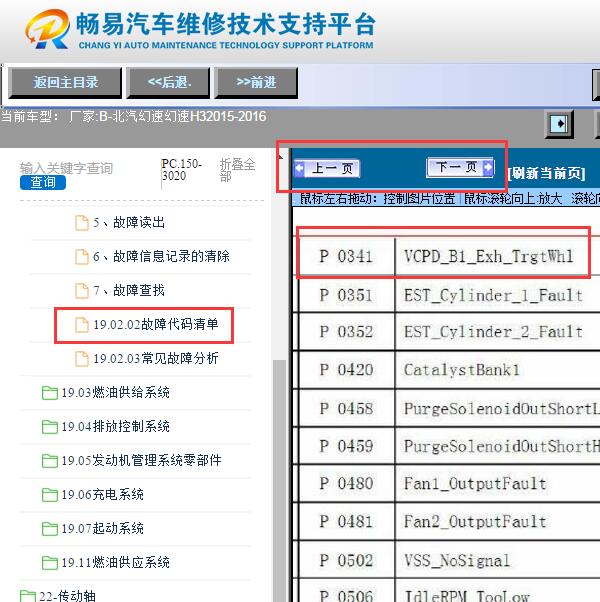Click the 下一页 next page button
The width and height of the screenshot is (600, 602).
click(x=460, y=167)
